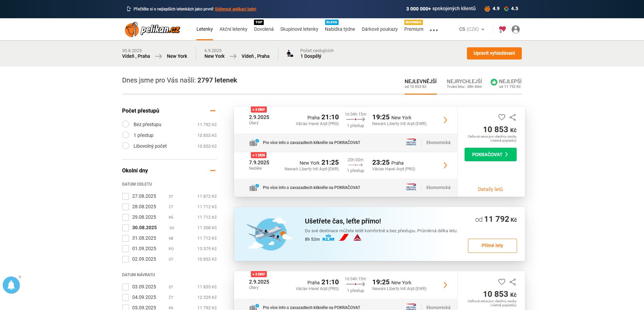Check departure date 30.08.2025
Image resolution: width=644 pixels, height=310 pixels.
126,228
